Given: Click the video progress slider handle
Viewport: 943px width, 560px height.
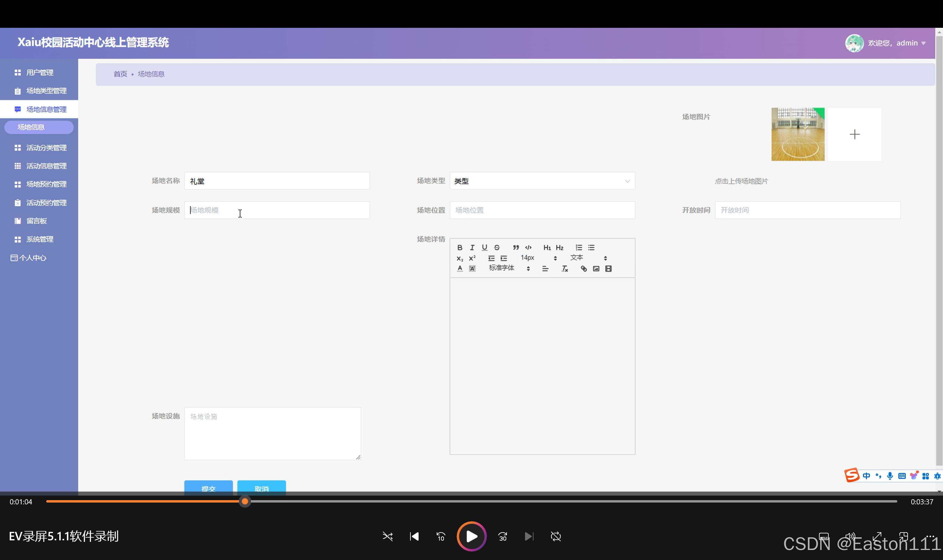Looking at the screenshot, I should 245,502.
